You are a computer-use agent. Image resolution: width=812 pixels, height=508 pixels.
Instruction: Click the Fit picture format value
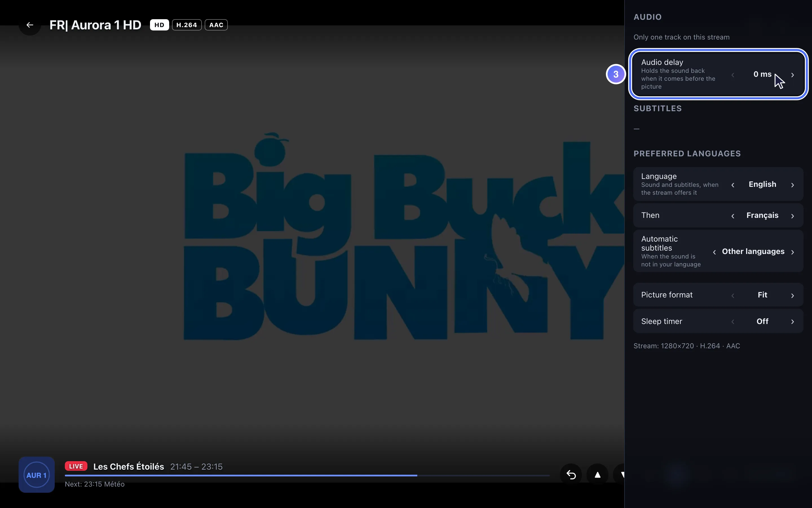762,295
